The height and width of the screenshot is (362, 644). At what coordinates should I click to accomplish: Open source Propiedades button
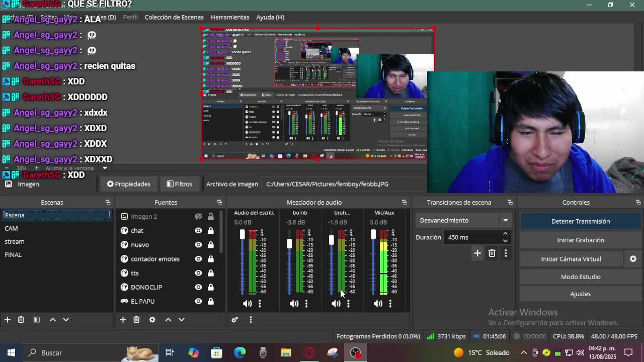(129, 184)
